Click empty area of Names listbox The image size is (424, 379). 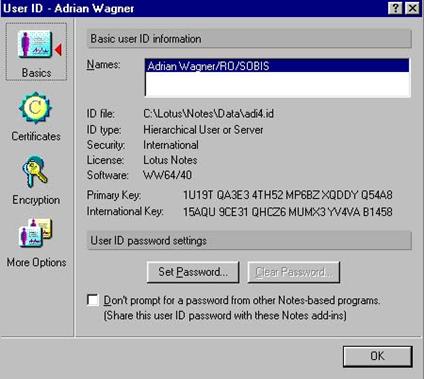277,84
